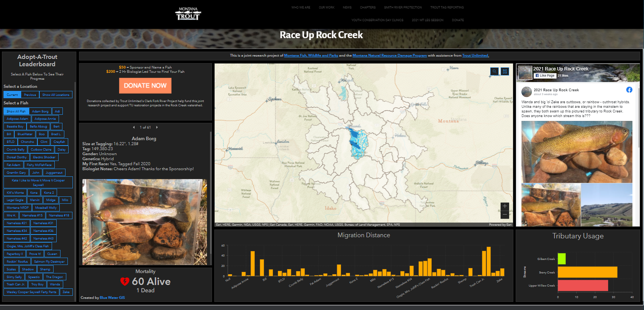Select the fish Gremlin Gary

(16, 173)
